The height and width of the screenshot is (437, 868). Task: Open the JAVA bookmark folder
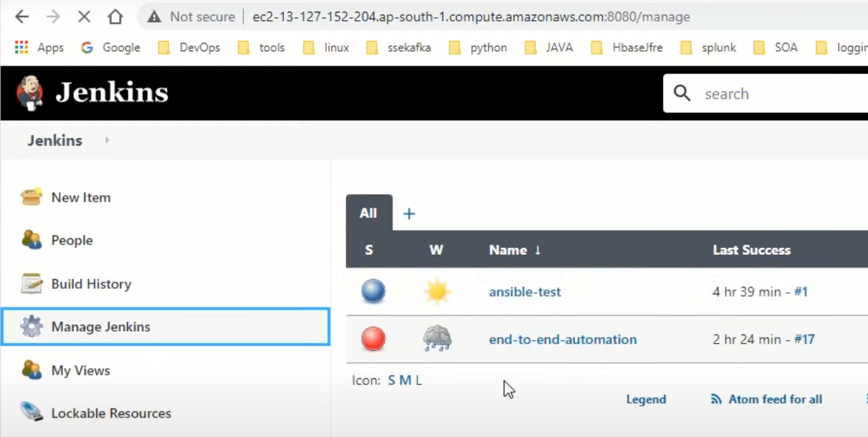coord(549,47)
